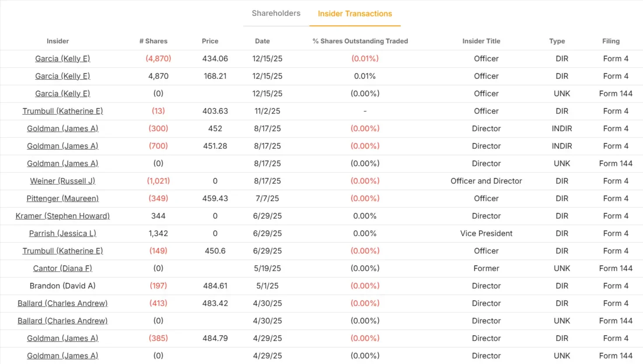Sort table by Date column header
Screen dimensions: 643x364
pyautogui.click(x=262, y=41)
